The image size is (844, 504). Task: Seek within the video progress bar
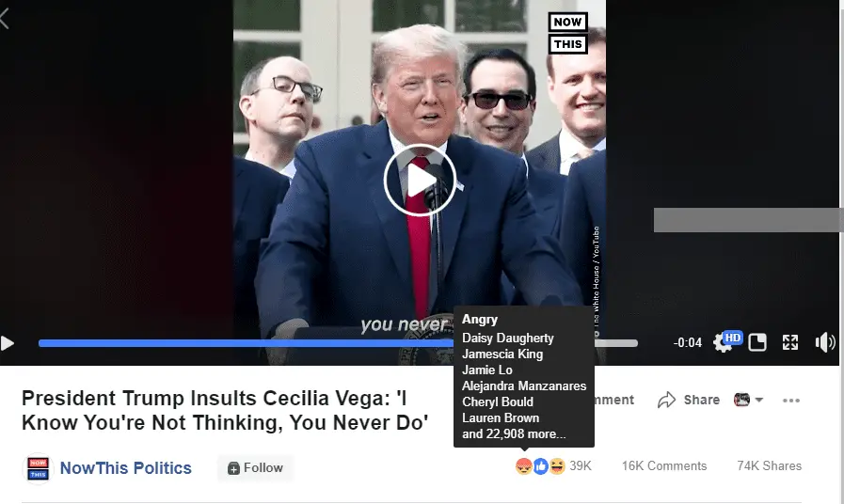click(338, 342)
